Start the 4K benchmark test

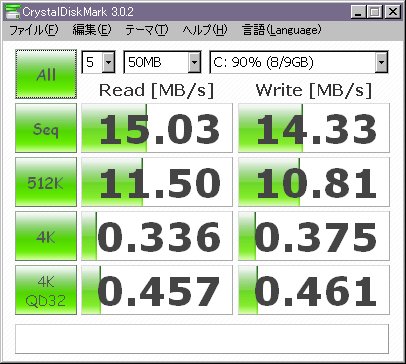coord(46,236)
